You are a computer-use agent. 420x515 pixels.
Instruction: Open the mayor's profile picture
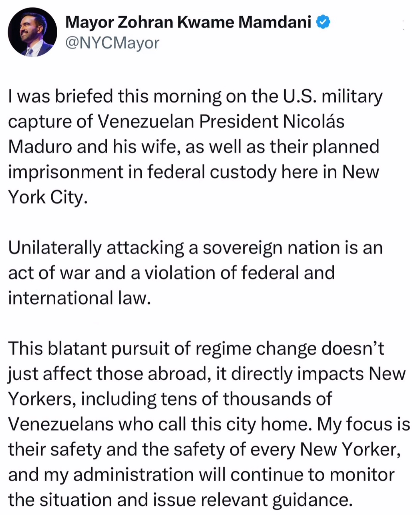(x=32, y=32)
